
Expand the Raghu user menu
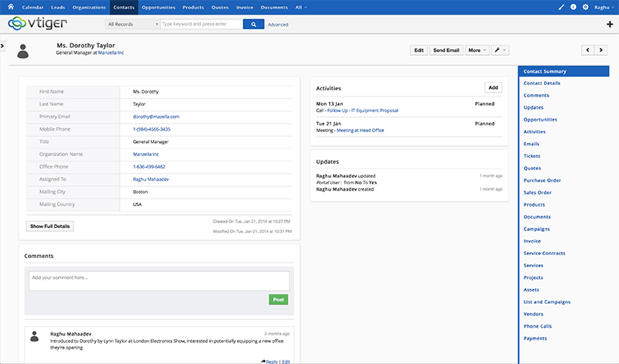point(604,7)
